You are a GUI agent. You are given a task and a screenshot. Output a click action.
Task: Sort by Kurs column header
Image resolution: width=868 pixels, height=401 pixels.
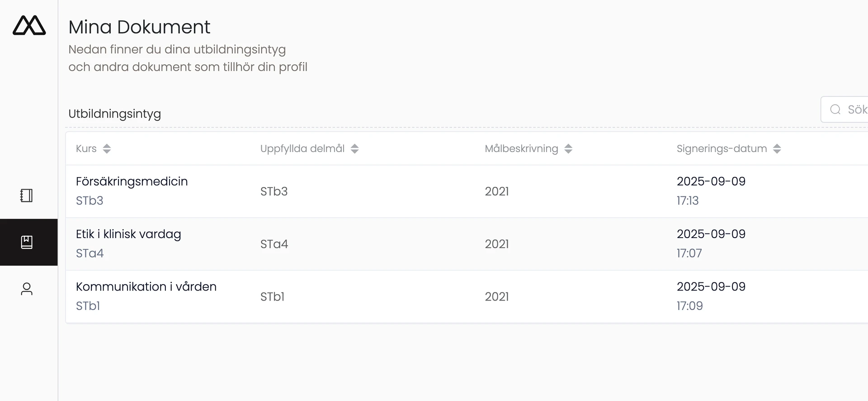click(86, 148)
